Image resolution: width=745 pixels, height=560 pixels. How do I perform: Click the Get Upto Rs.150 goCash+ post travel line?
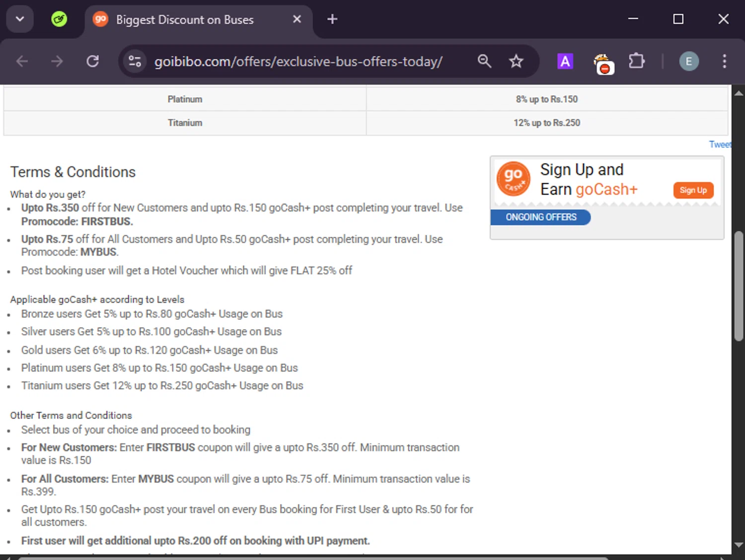click(247, 516)
